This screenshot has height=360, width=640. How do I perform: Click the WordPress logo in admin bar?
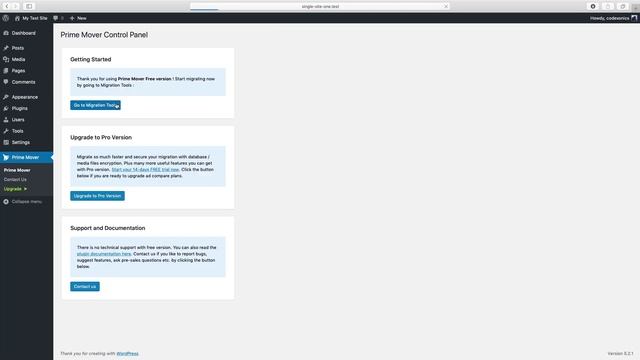(6, 18)
